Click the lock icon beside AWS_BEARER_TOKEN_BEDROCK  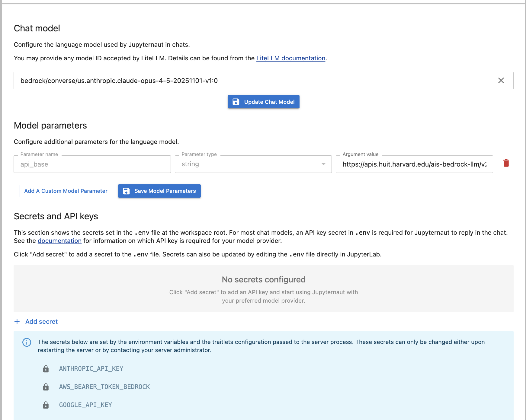(x=46, y=387)
